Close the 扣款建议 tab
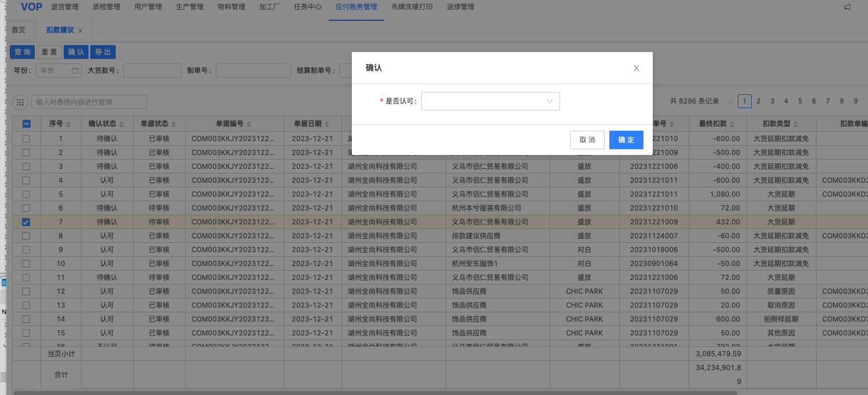This screenshot has height=395, width=868. pyautogui.click(x=80, y=31)
